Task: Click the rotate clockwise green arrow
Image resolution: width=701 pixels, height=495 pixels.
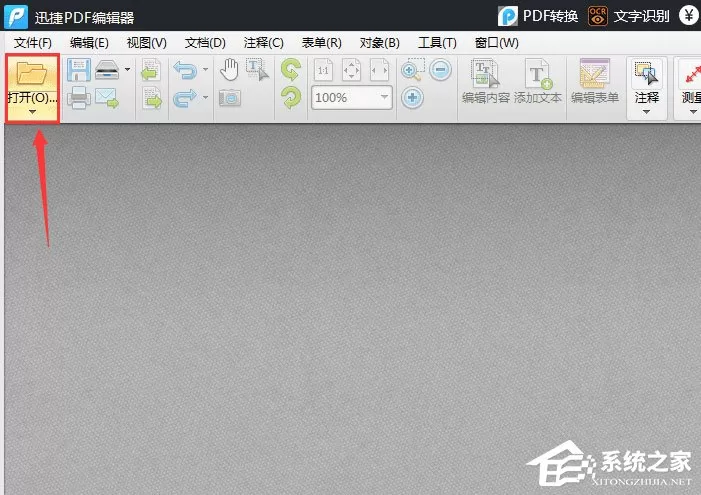Action: (x=291, y=97)
